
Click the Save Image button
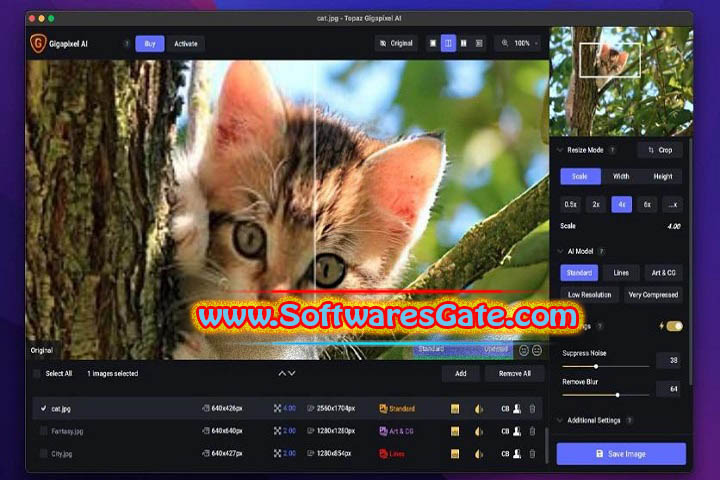coord(621,454)
